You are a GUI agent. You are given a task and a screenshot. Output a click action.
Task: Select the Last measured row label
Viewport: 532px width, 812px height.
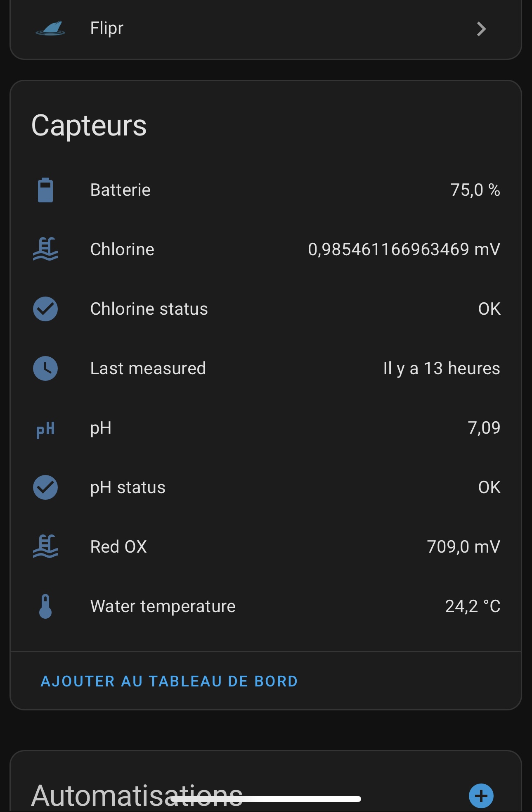pyautogui.click(x=148, y=368)
